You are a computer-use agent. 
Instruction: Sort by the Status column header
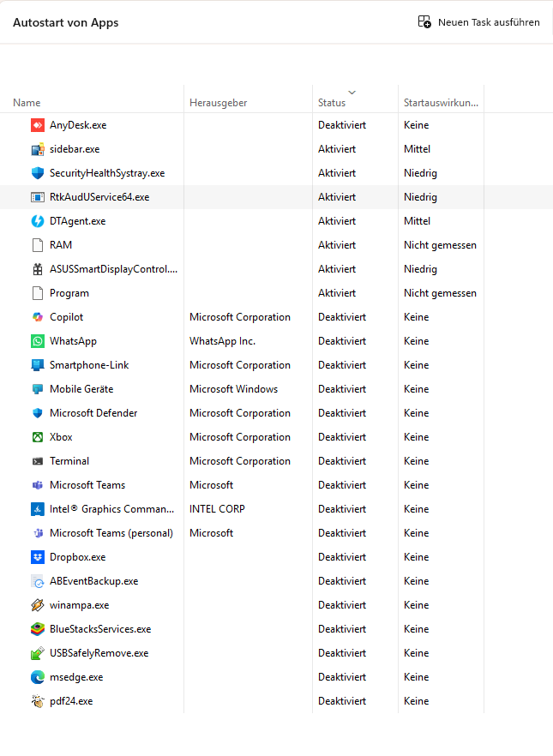(332, 103)
